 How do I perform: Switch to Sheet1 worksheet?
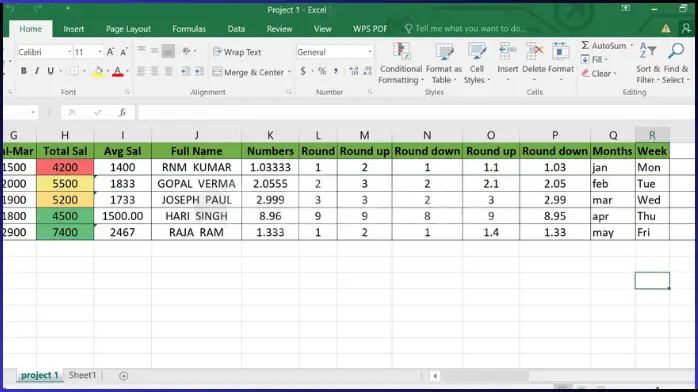coord(82,375)
